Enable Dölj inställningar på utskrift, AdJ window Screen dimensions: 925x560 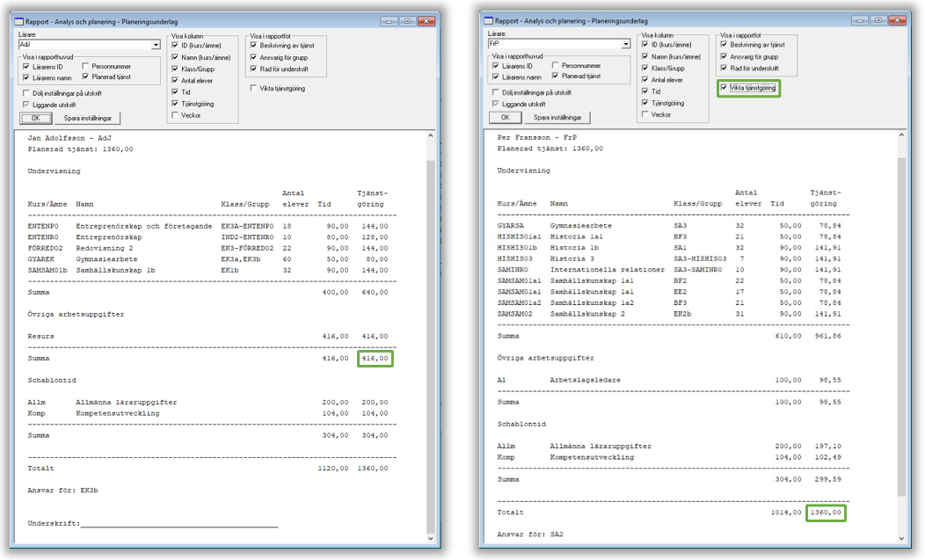click(x=26, y=93)
